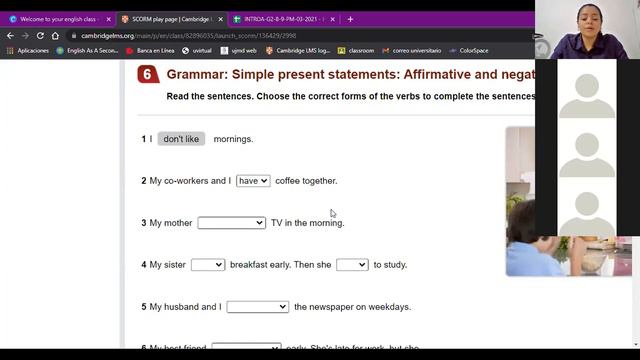Switch to SCORM play page tab
The width and height of the screenshot is (640, 360).
[169, 19]
